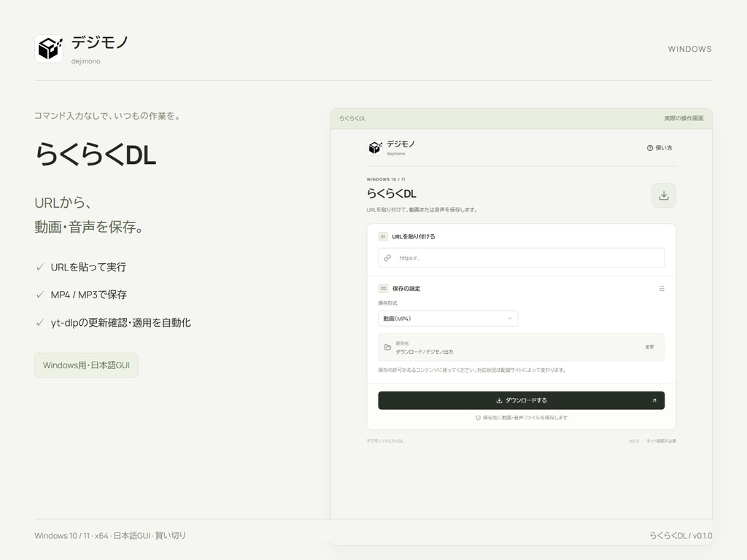
Task: Click the dejimono subtitle under the header logo
Action: [86, 61]
